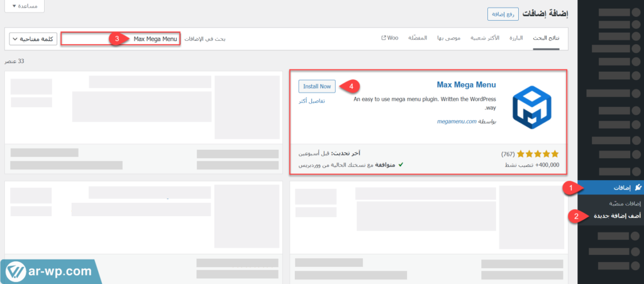Click the بحث في الإضافات label
644x284 pixels.
coord(205,39)
